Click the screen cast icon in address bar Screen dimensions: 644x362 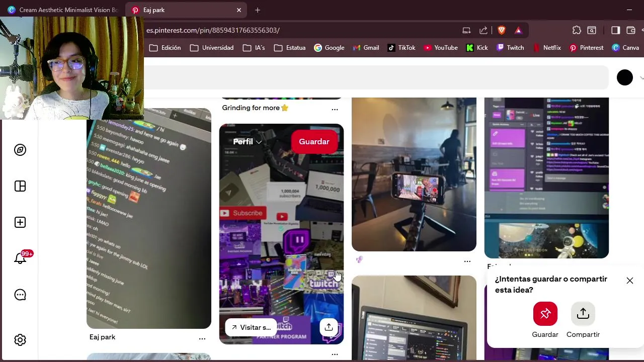(466, 30)
